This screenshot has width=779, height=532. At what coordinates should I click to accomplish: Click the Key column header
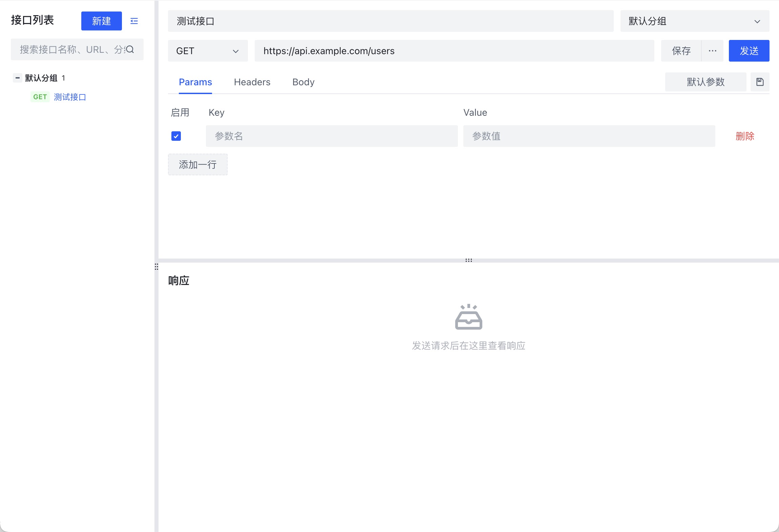[216, 112]
